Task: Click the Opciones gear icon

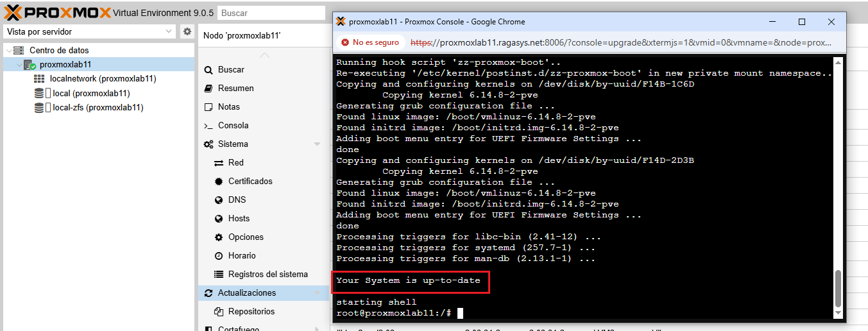Action: [x=219, y=237]
